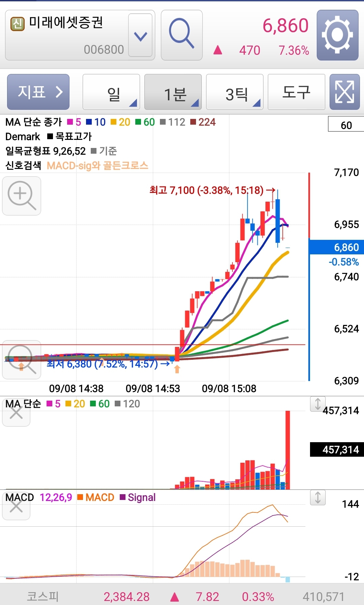Select the 일 daily period
364x605 pixels.
(111, 92)
